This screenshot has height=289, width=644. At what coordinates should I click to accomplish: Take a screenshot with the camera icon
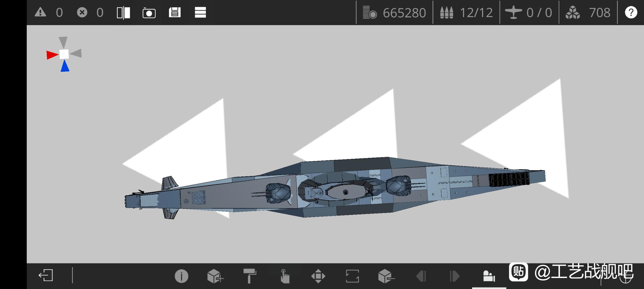[x=149, y=13]
